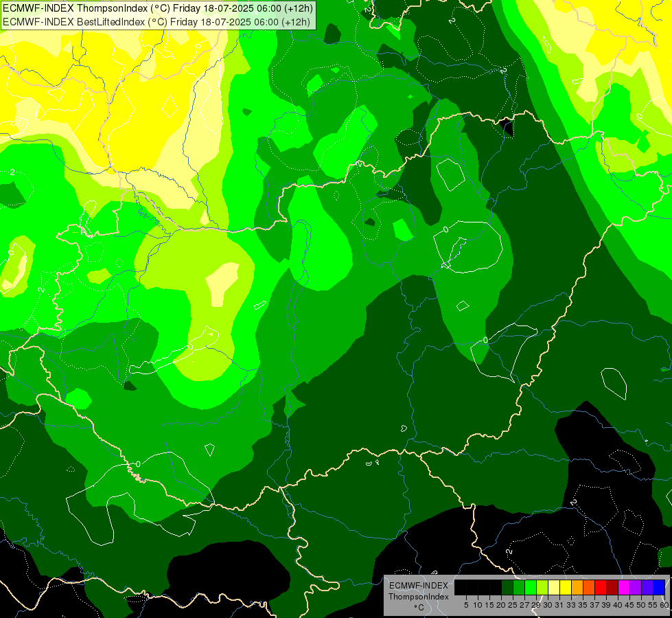Image resolution: width=672 pixels, height=618 pixels.
Task: Select the blue 55–60 legend swatch
Action: pos(659,587)
